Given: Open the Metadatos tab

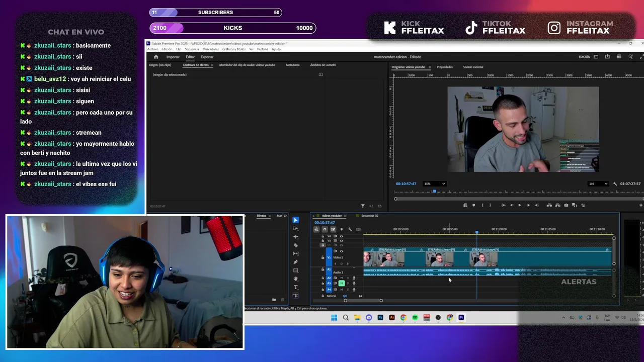Looking at the screenshot, I should click(x=292, y=65).
